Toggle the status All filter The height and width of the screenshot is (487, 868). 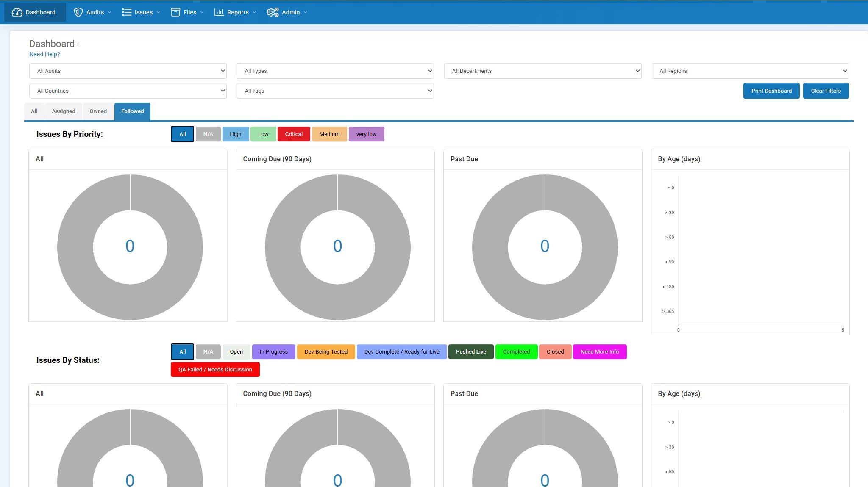pyautogui.click(x=182, y=352)
